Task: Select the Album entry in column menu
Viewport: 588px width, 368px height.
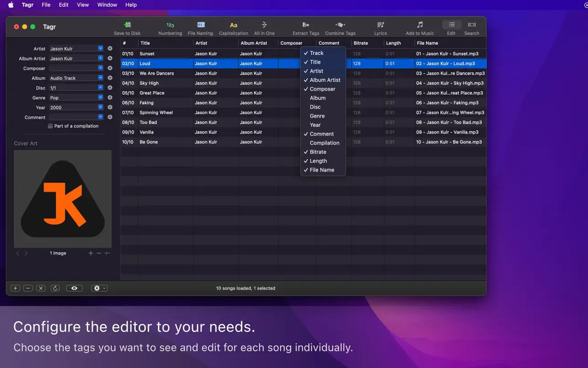Action: tap(318, 98)
